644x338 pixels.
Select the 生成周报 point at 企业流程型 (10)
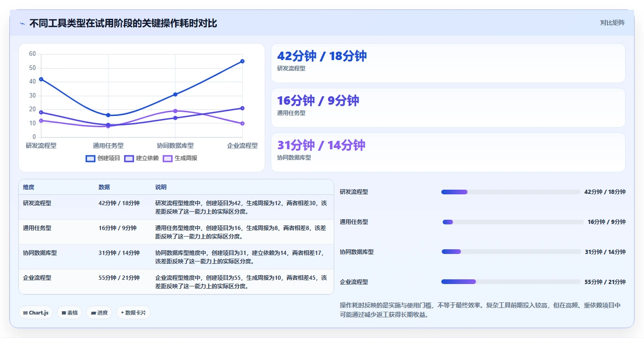242,123
